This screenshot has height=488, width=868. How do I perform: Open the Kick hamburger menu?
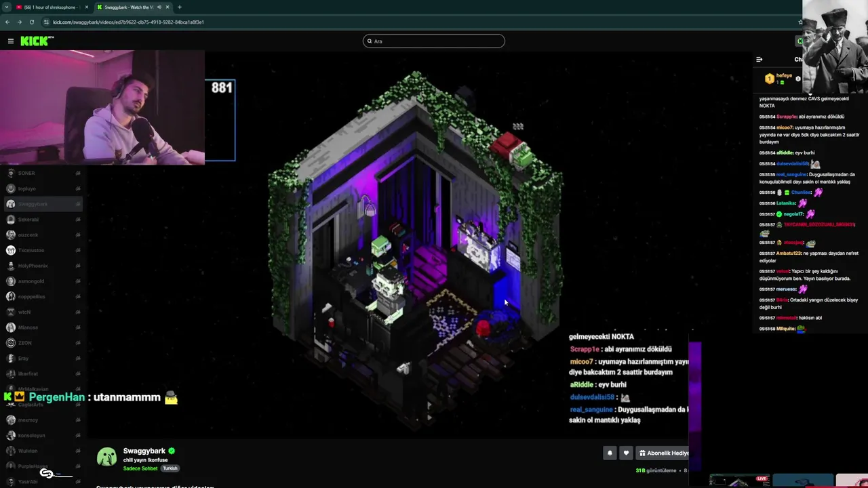click(x=11, y=41)
